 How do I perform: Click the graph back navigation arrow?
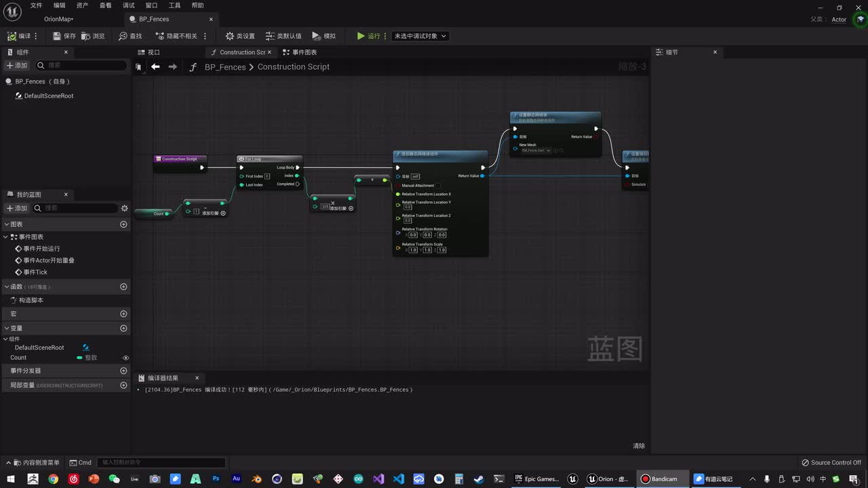point(155,66)
